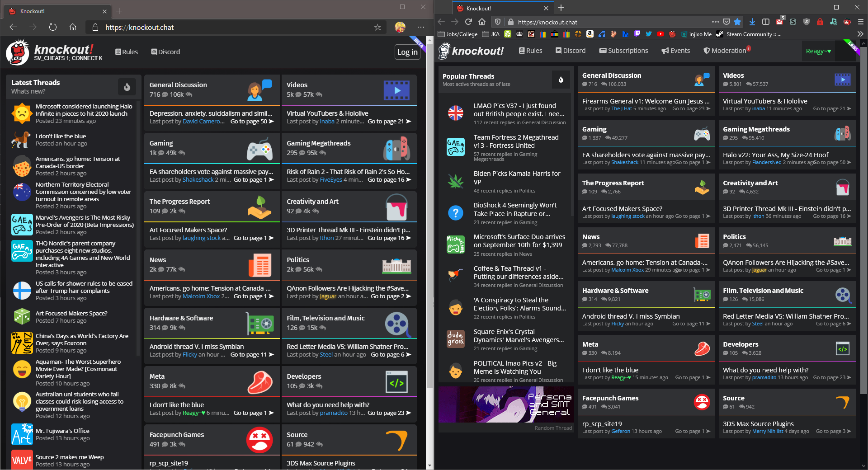Screen dimensions: 868x470
Task: Click the blue bookmark star in Firefox
Action: pyautogui.click(x=737, y=22)
